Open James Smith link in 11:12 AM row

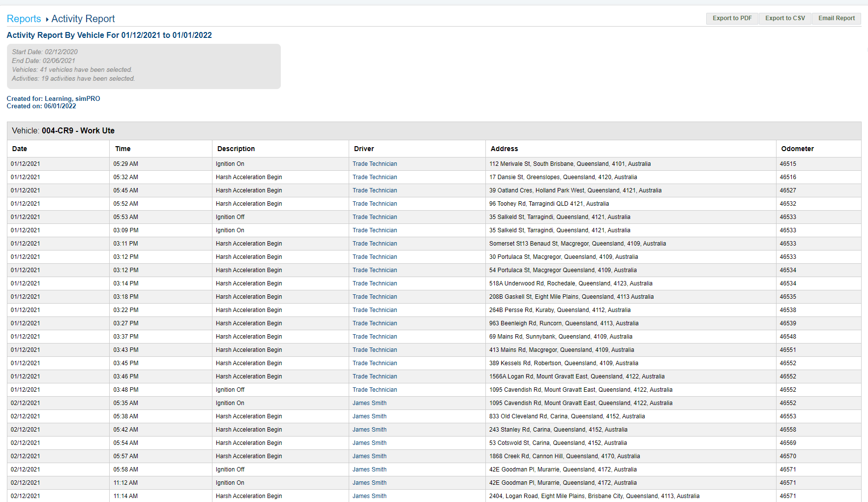369,483
